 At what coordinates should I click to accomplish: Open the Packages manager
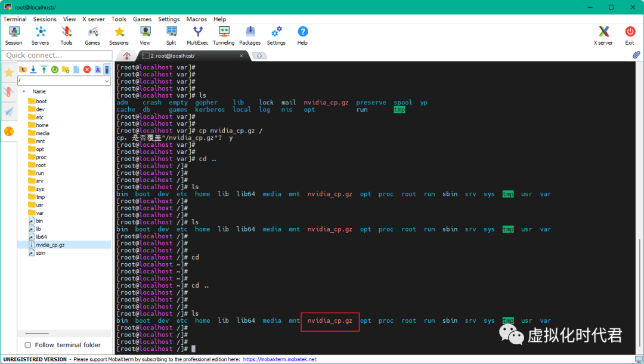pyautogui.click(x=250, y=35)
